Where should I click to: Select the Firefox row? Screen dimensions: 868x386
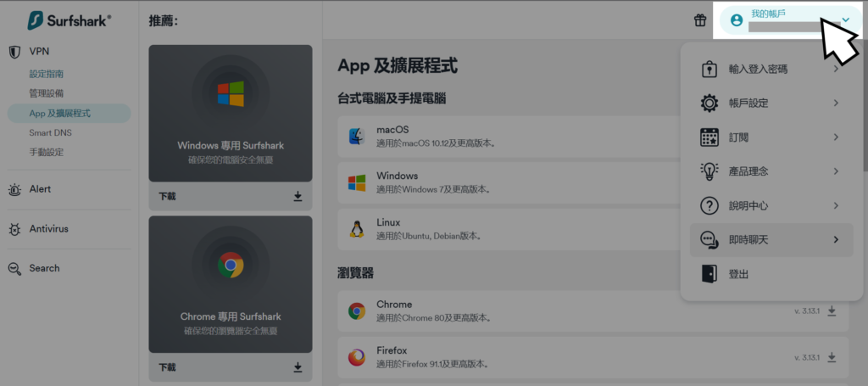(593, 357)
